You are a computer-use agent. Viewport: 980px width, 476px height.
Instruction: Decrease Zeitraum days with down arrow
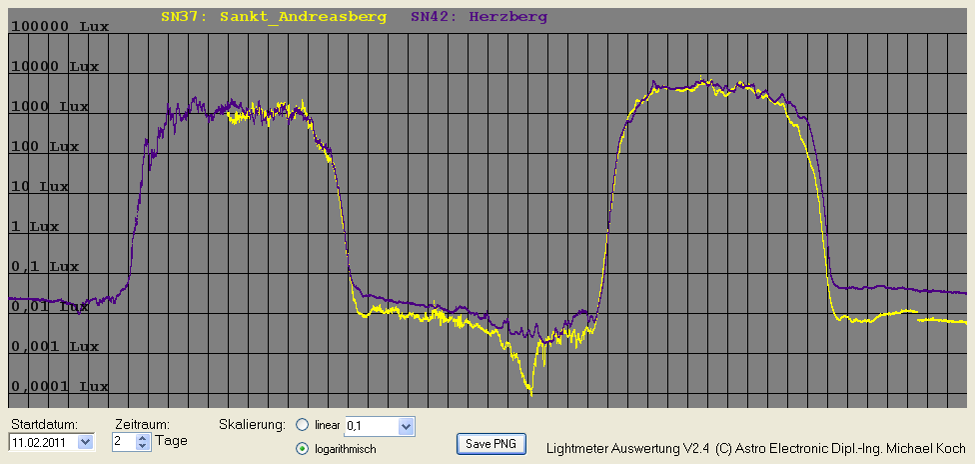coord(143,446)
